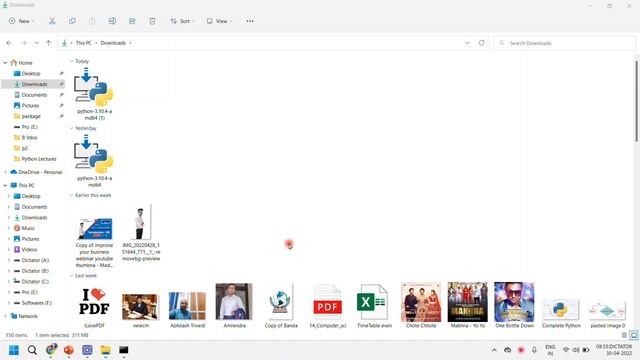Screen dimensions: 640x360
Task: Open recent locations dropdown arrow
Action: point(36,43)
